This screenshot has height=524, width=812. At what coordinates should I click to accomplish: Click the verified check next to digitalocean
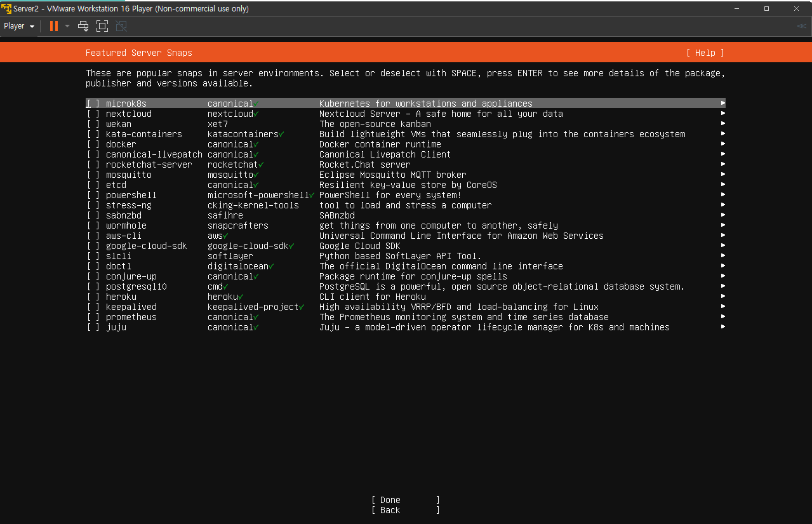(x=271, y=266)
